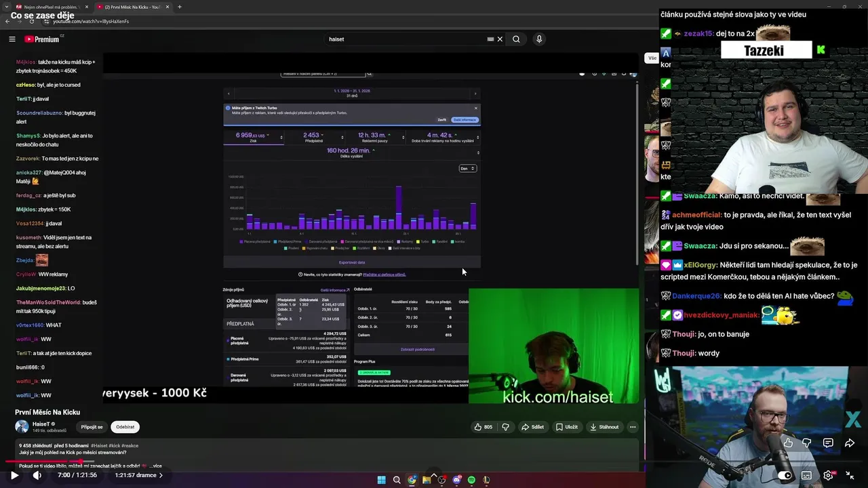
Task: Open the tab search dropdown in the browser
Action: click(x=6, y=7)
